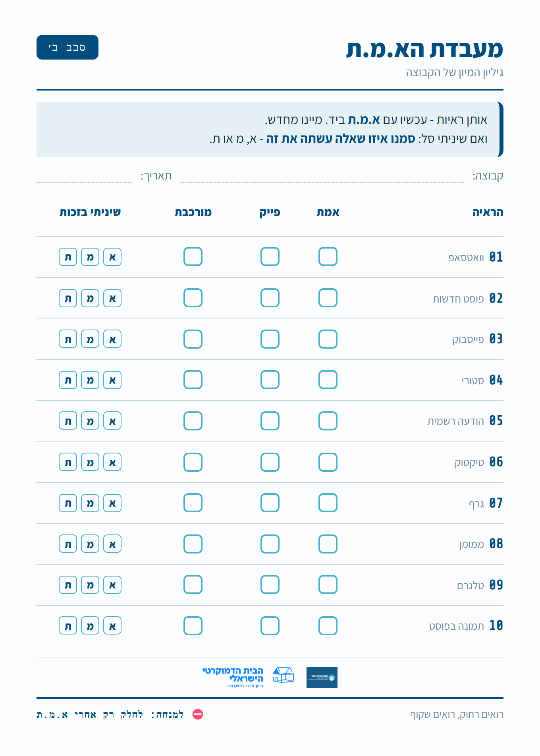Click the Israeli Democratic House logo icon
540x756 pixels.
point(283,675)
